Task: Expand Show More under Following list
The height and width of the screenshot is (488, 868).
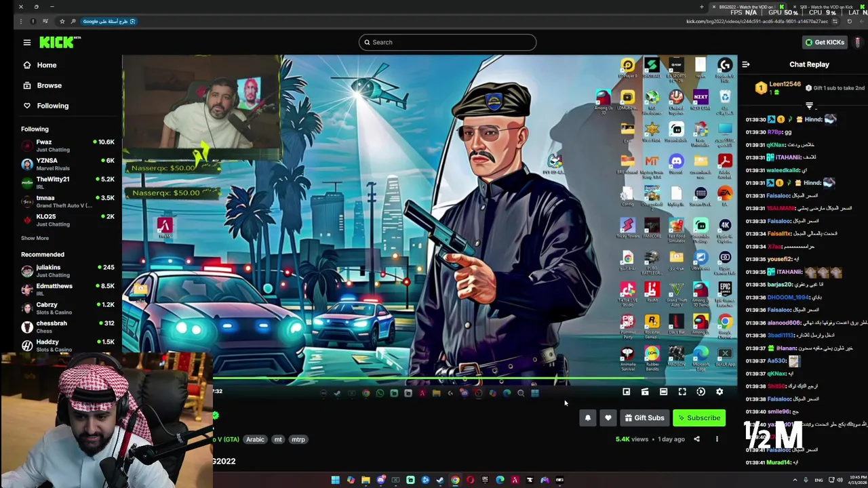Action: [35, 239]
